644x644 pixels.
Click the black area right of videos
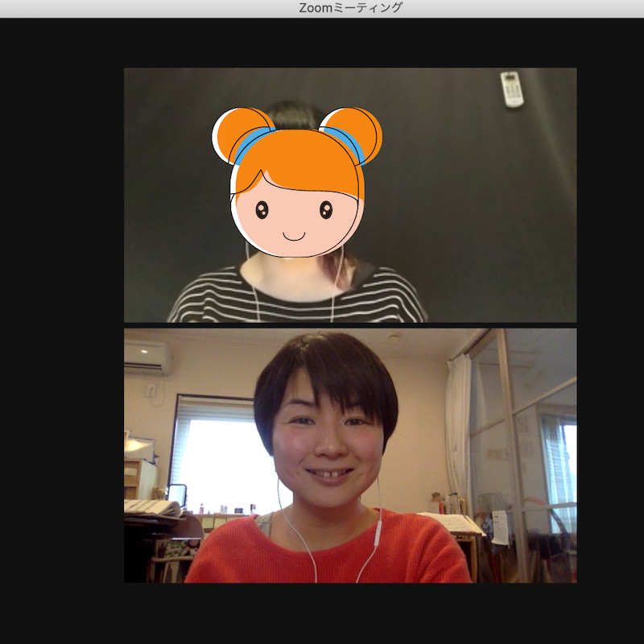[610, 322]
